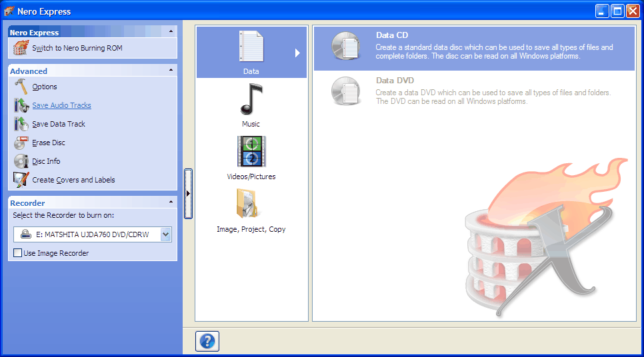Click the Data CD disc icon
This screenshot has height=357, width=644.
coord(346,47)
